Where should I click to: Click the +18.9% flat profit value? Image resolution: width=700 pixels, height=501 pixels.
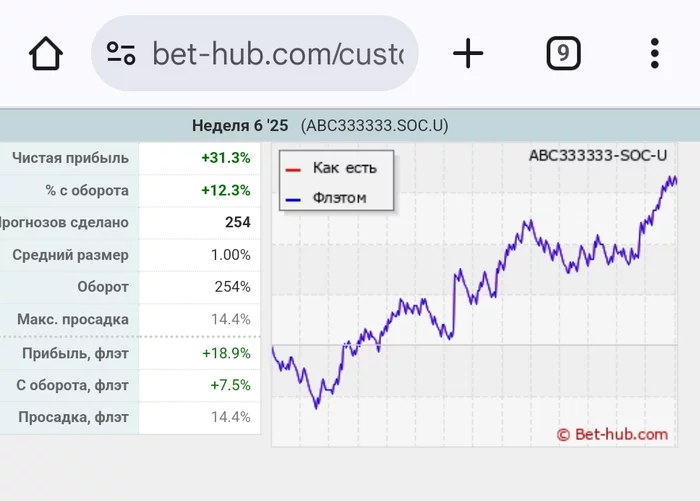(226, 353)
